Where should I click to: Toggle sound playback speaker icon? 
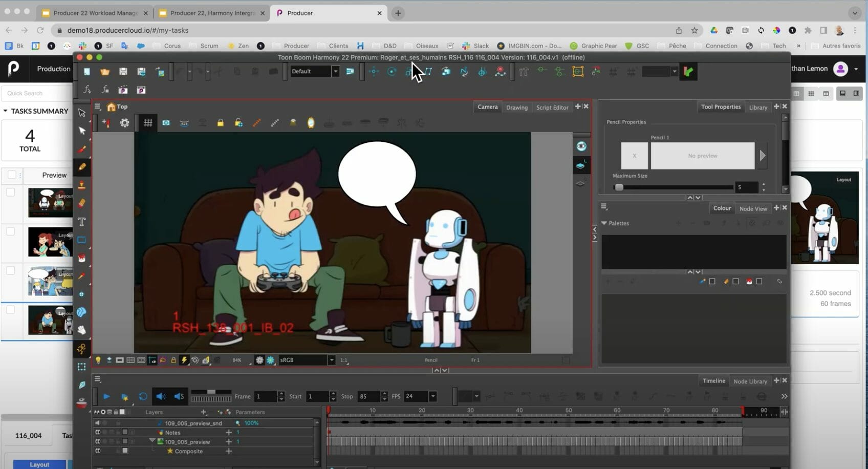[161, 397]
